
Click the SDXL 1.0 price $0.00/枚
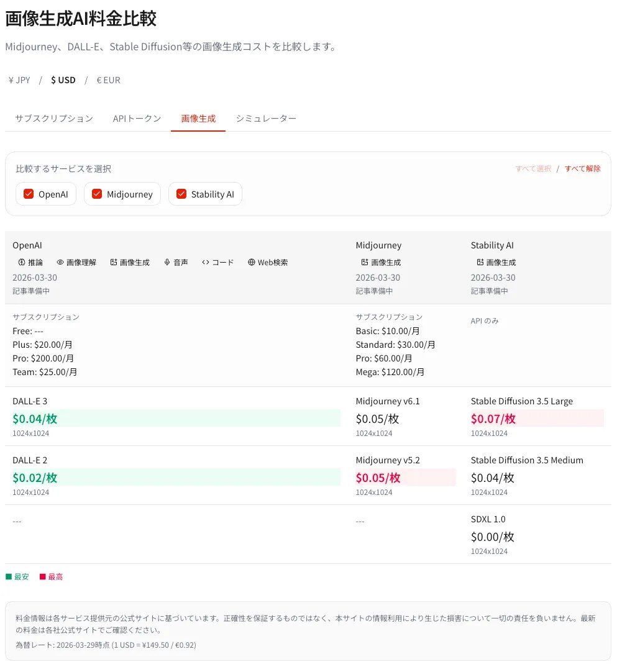[492, 537]
